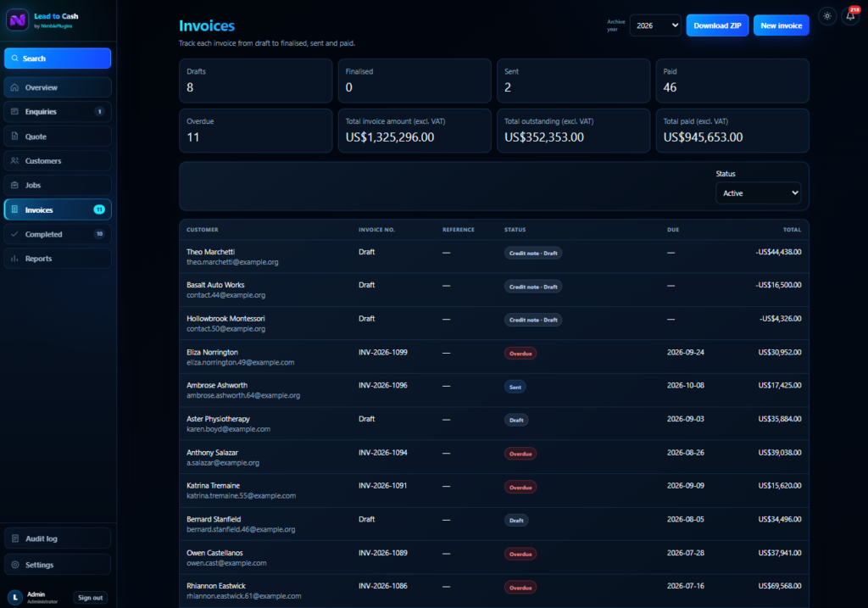This screenshot has height=608, width=868.
Task: Click the Drafts summary card
Action: pos(256,81)
